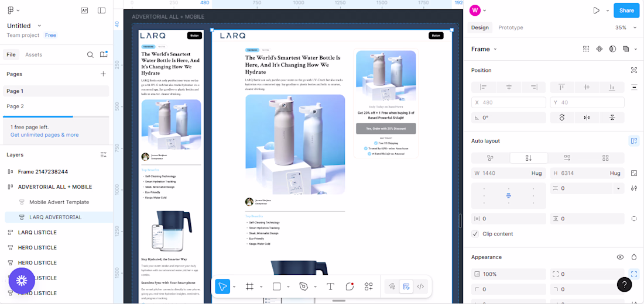Select the Move tool in bottom toolbar
Image resolution: width=644 pixels, height=304 pixels.
(222, 286)
